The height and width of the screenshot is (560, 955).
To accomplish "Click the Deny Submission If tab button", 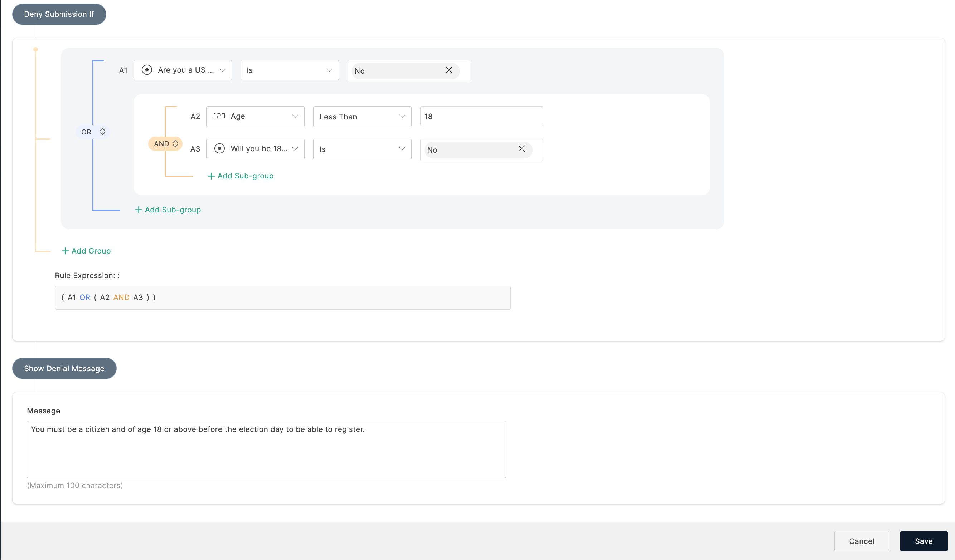I will tap(59, 13).
